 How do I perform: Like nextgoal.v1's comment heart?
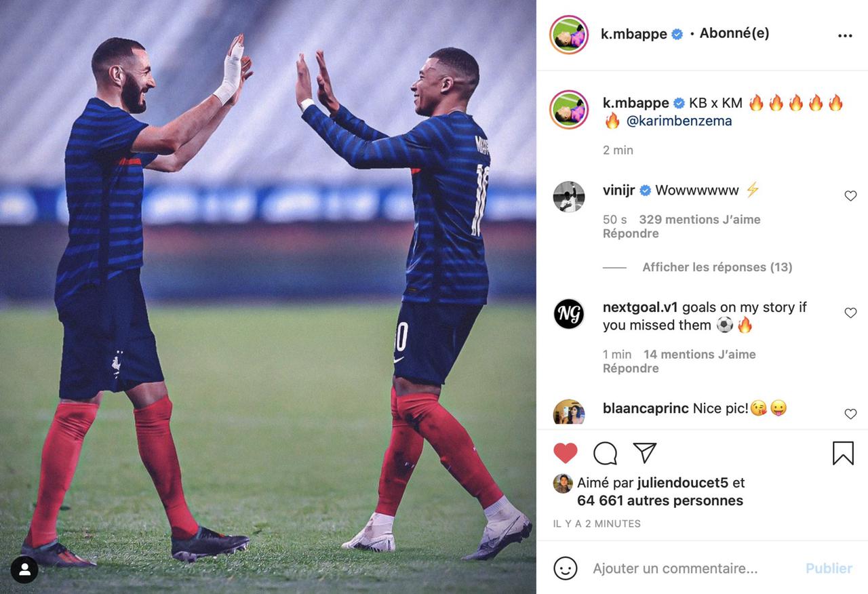[850, 313]
